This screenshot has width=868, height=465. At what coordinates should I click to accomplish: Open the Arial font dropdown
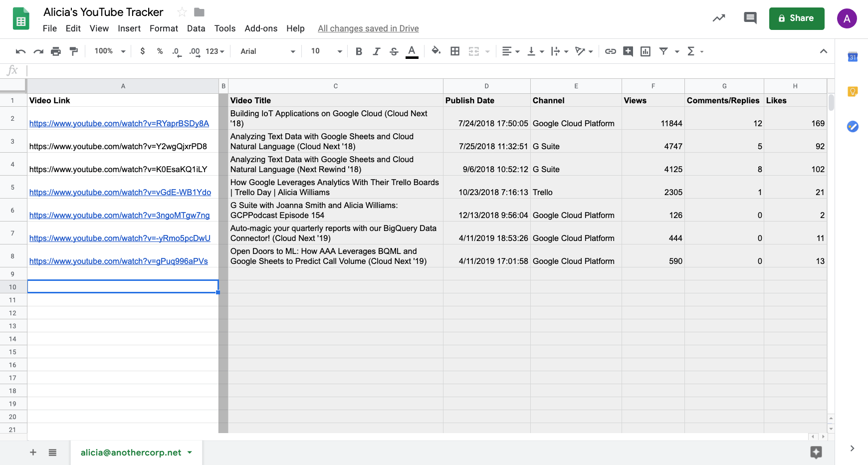[268, 51]
